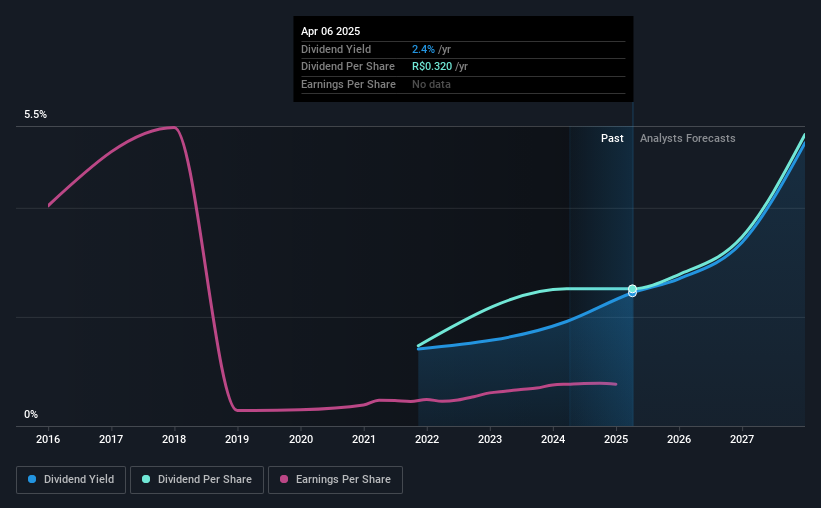Click the Apr 06 2025 tooltip date header
This screenshot has width=821, height=508.
pos(330,31)
